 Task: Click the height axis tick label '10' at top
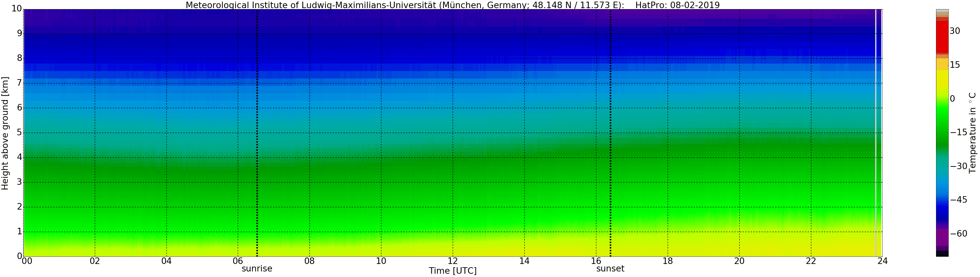tap(17, 9)
